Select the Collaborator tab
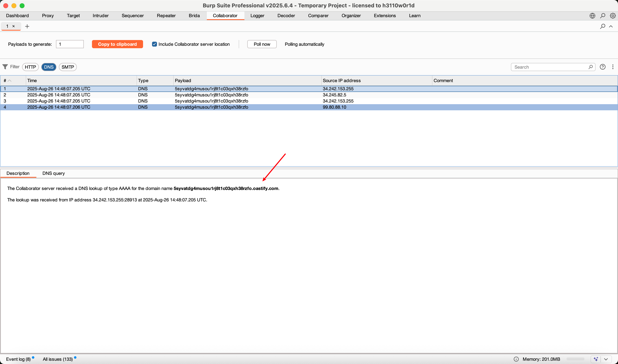Viewport: 618px width, 364px height. pos(225,16)
